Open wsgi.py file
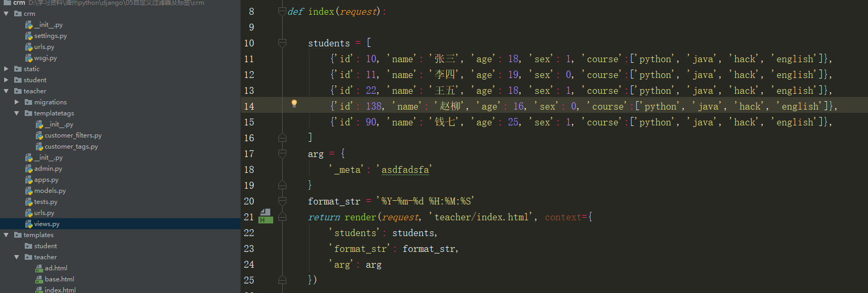868x293 pixels. [x=45, y=58]
